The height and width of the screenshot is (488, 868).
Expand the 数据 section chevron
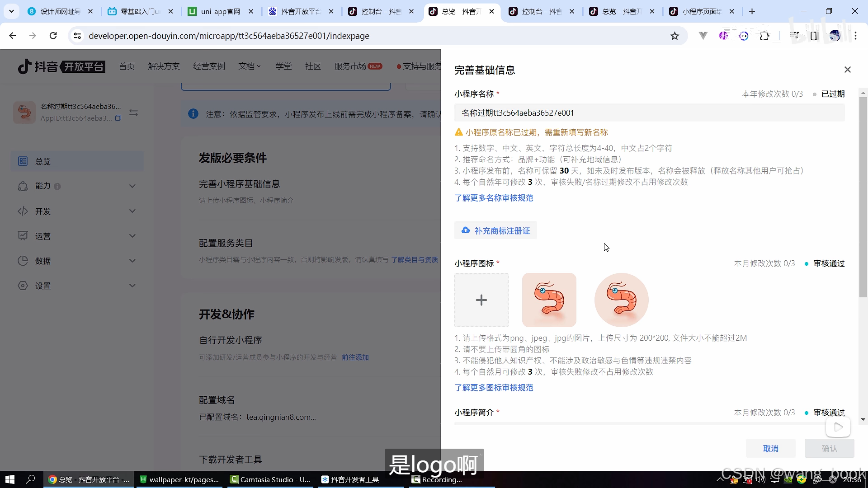pos(132,261)
